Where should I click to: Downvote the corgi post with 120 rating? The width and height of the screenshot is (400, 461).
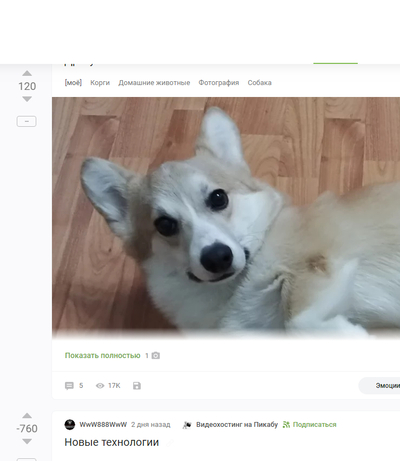click(x=27, y=99)
